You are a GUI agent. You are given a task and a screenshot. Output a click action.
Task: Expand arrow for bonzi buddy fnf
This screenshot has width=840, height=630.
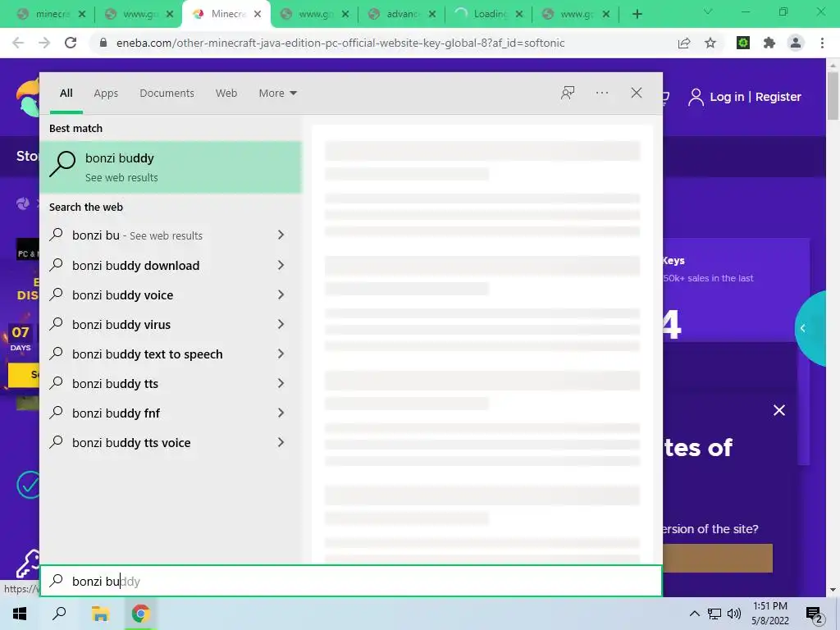[281, 413]
